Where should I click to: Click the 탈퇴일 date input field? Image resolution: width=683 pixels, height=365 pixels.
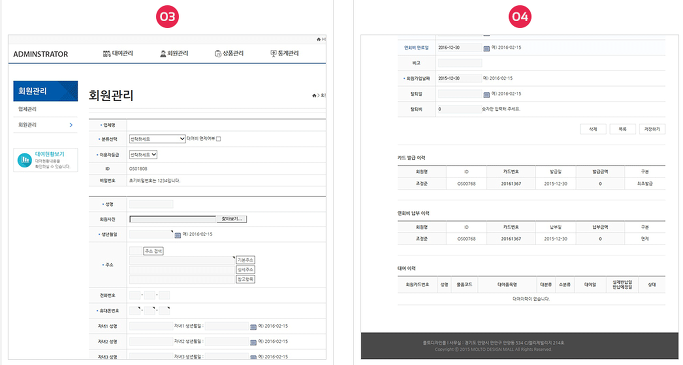[460, 94]
